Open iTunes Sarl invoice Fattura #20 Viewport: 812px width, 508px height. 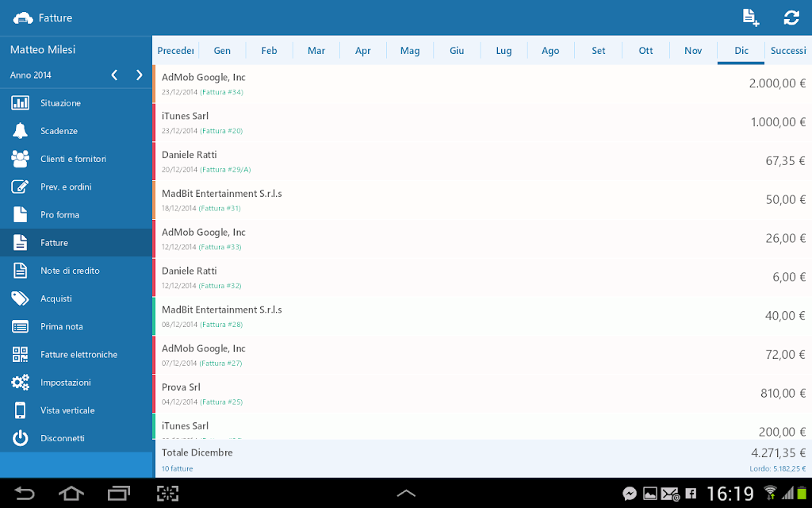pyautogui.click(x=482, y=123)
